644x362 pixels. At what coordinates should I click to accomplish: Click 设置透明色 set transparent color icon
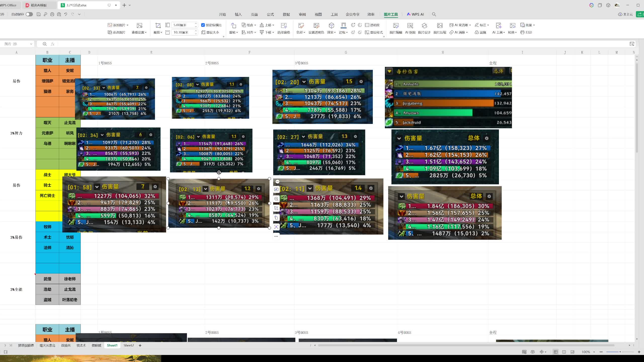(316, 26)
